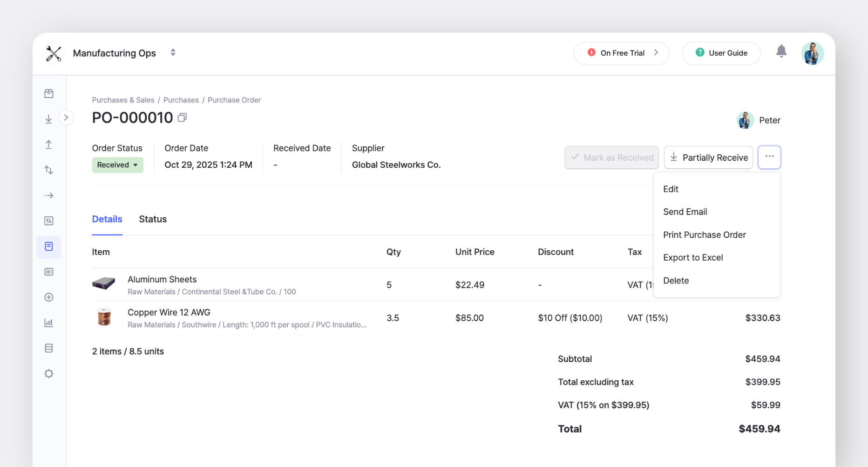This screenshot has width=868, height=467.
Task: Click the workspace switcher arrows beside Manufacturing Ops
Action: point(172,53)
